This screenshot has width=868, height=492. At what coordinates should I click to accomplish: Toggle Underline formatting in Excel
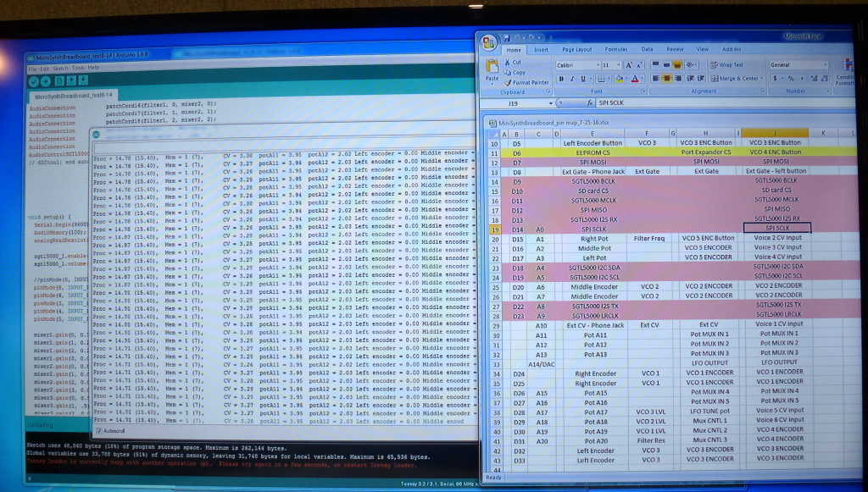tap(582, 79)
